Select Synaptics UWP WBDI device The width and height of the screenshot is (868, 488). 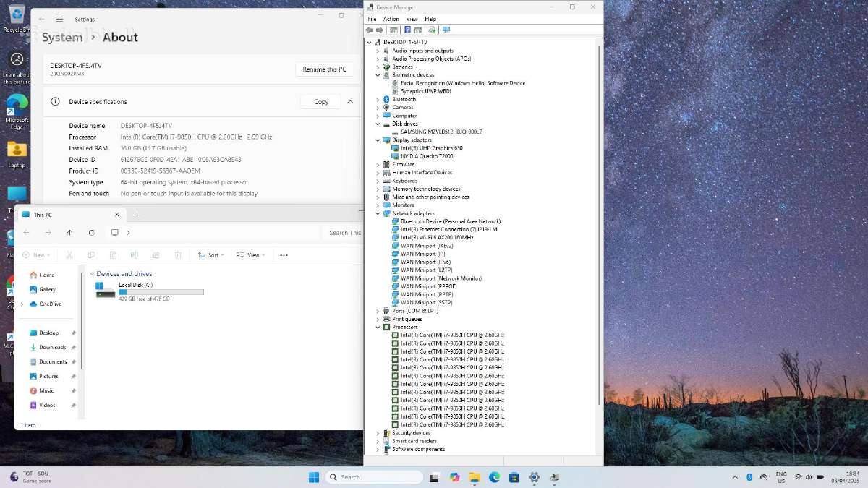tap(425, 91)
